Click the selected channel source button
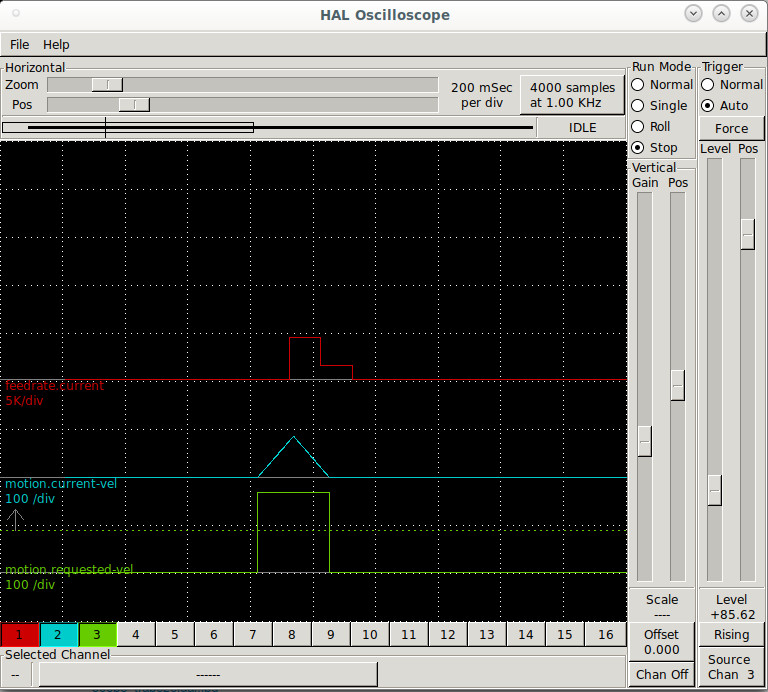The image size is (768, 692). click(x=208, y=675)
